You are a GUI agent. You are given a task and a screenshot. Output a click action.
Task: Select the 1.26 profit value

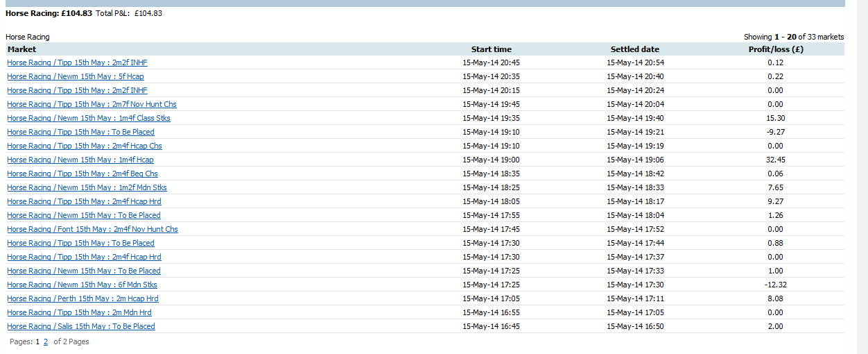(x=776, y=215)
